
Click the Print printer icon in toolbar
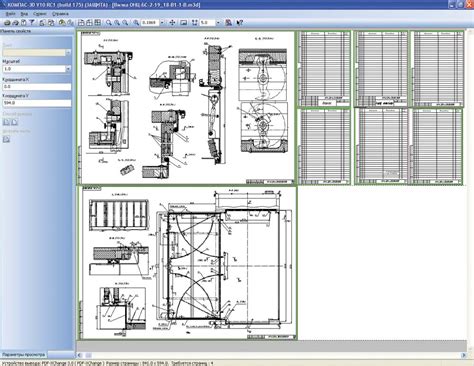(7, 23)
